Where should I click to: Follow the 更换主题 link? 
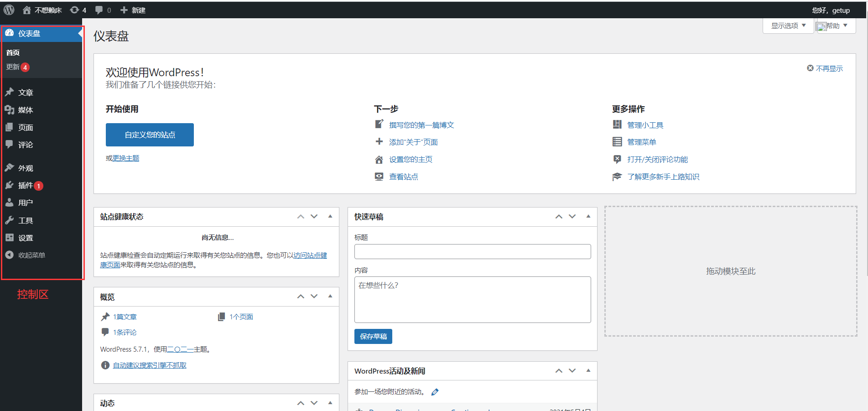click(x=126, y=158)
